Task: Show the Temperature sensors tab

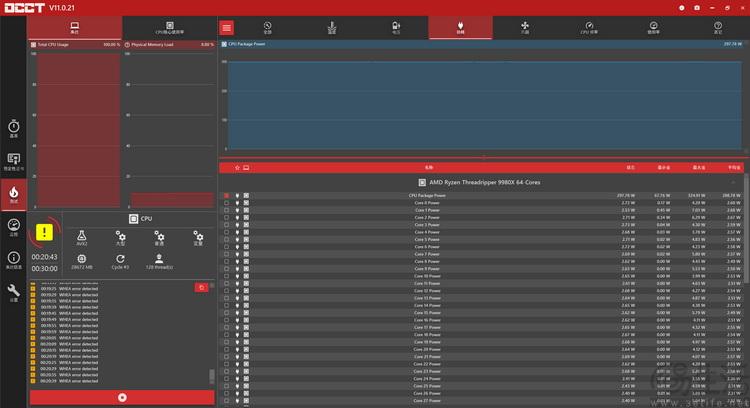Action: click(x=331, y=28)
